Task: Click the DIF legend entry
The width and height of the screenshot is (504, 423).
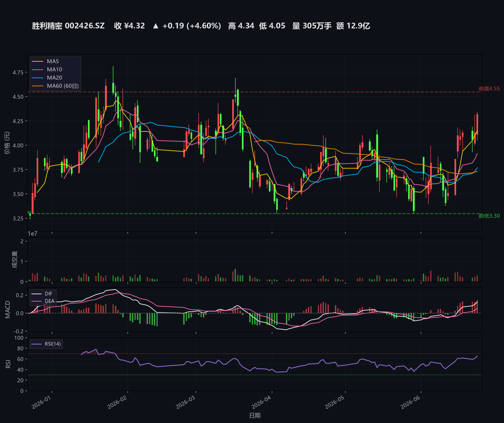Action: coord(42,294)
